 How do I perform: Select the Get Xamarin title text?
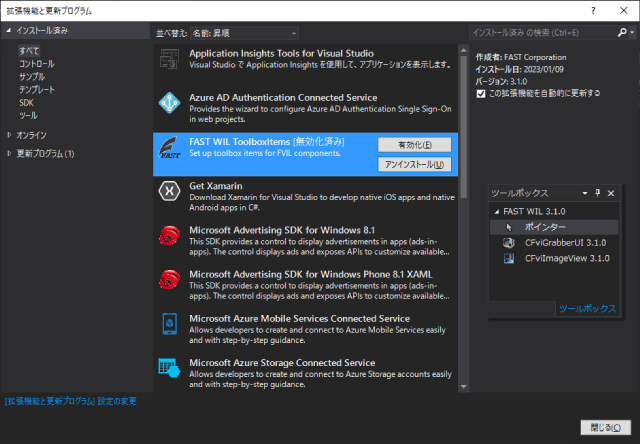216,186
